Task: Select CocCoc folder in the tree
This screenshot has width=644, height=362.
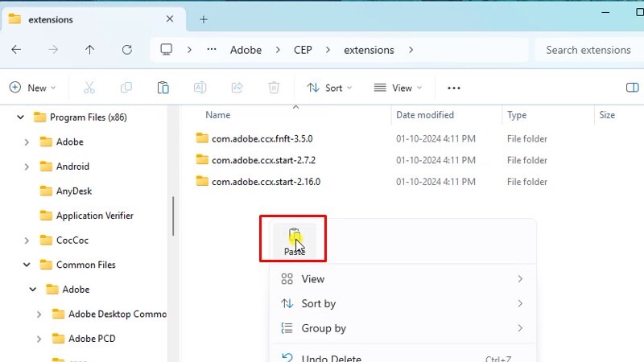Action: 72,241
